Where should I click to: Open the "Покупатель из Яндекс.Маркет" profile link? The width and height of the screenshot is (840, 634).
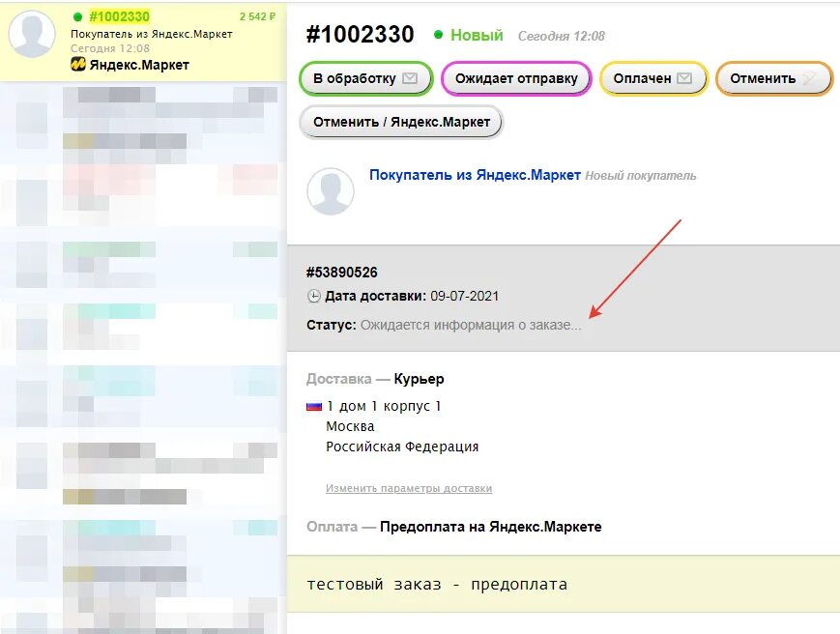[475, 175]
